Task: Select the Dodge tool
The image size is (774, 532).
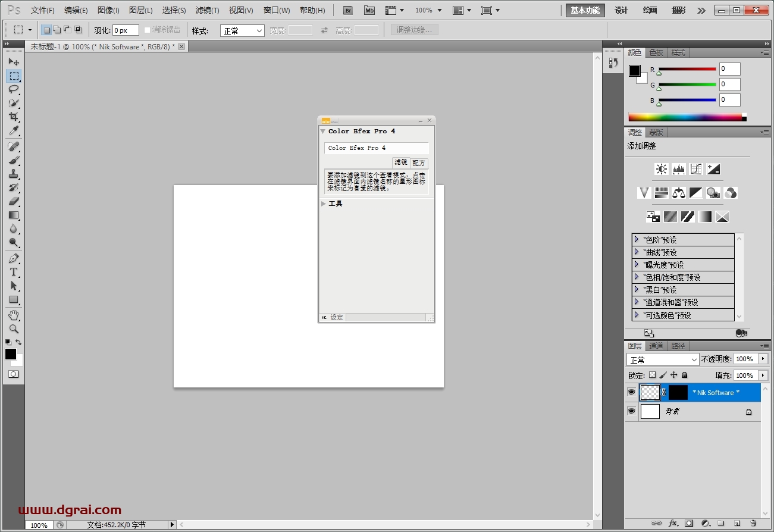Action: click(14, 242)
